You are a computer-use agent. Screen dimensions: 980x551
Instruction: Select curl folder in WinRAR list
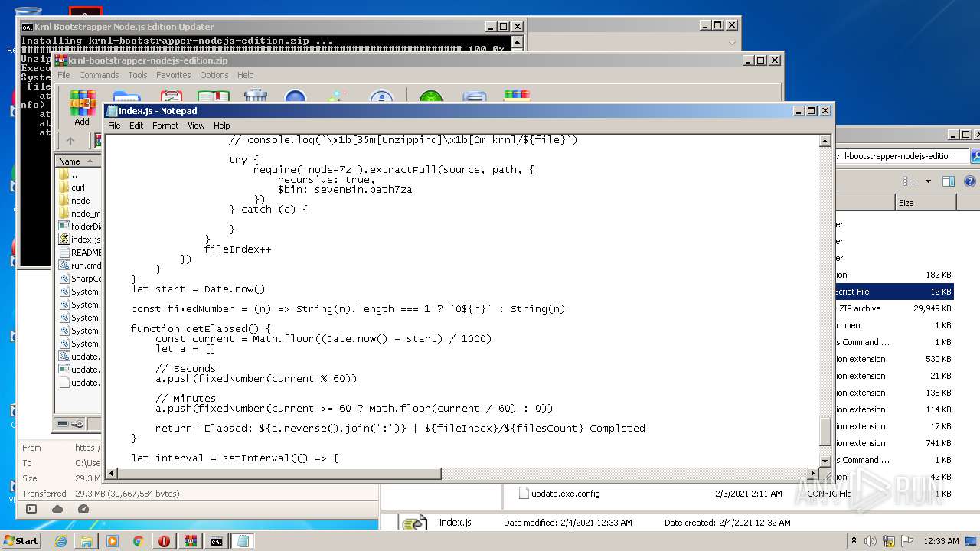coord(78,187)
